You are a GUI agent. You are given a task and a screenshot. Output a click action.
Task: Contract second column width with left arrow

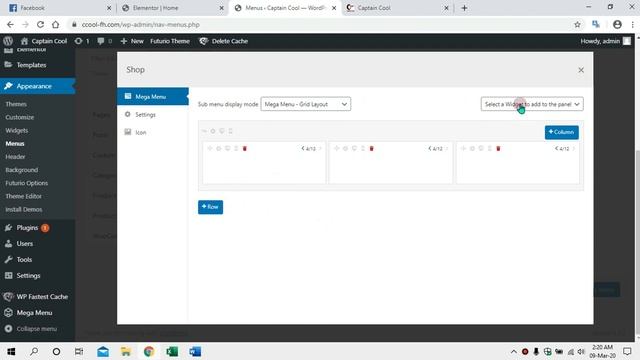[x=429, y=149]
